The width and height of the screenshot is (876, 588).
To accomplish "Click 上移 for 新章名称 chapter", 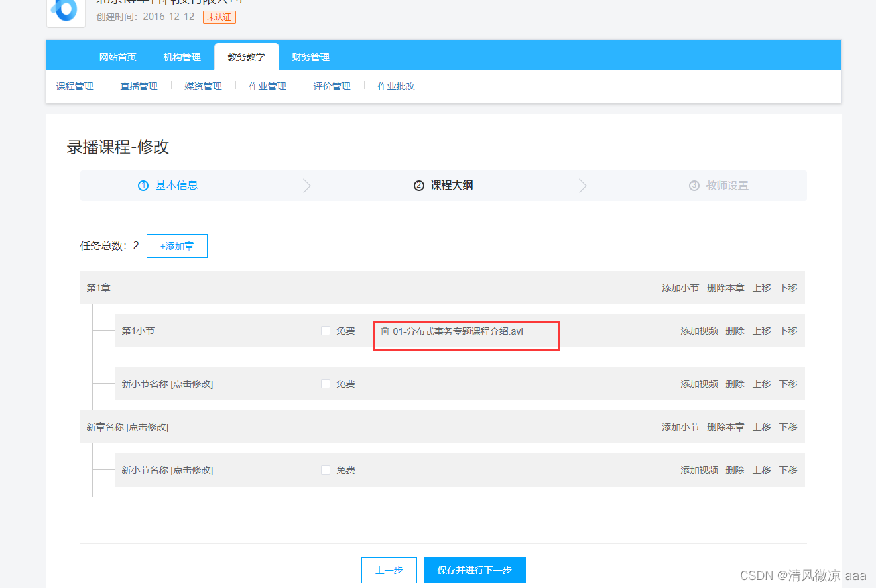I will [762, 427].
